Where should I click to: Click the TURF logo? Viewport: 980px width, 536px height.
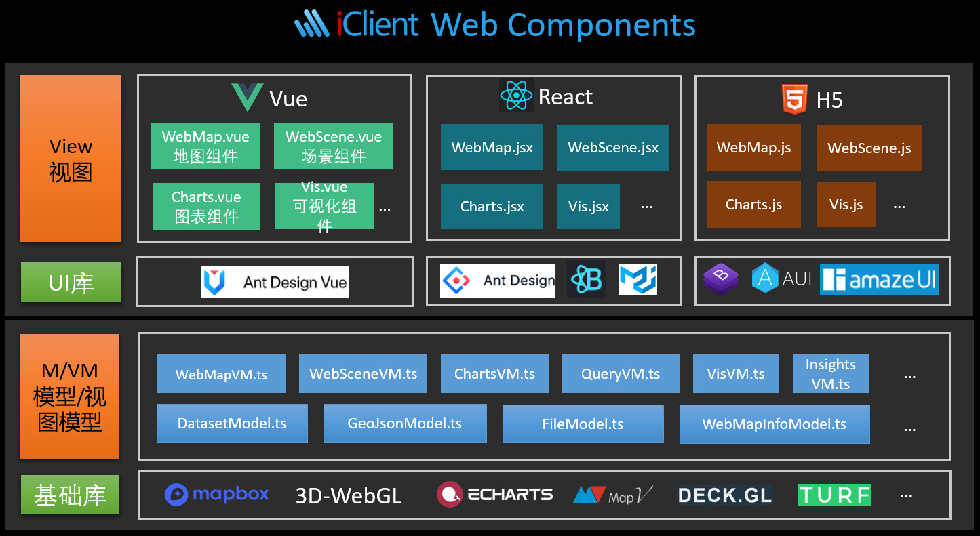click(834, 495)
